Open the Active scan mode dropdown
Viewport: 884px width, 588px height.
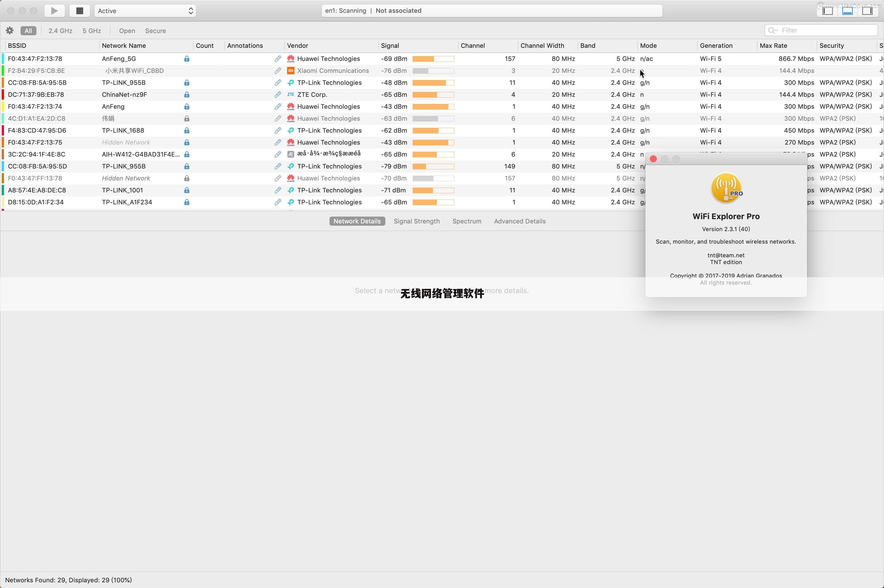(x=145, y=11)
